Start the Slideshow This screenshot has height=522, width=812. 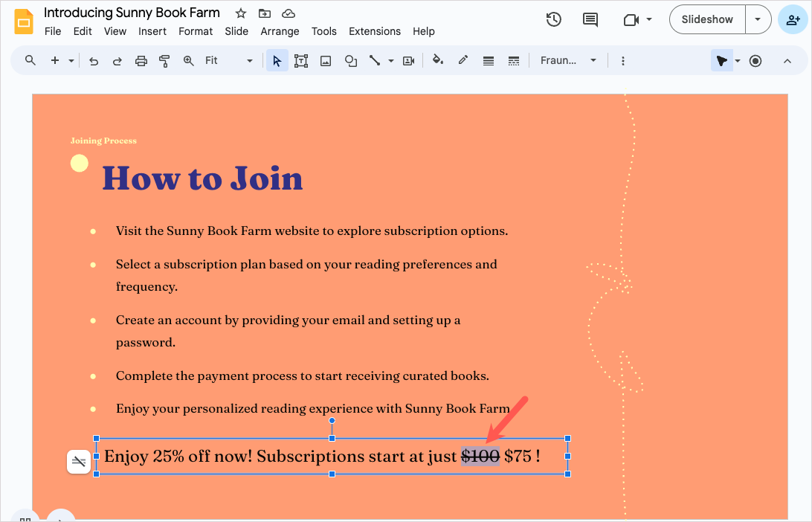[x=707, y=19]
